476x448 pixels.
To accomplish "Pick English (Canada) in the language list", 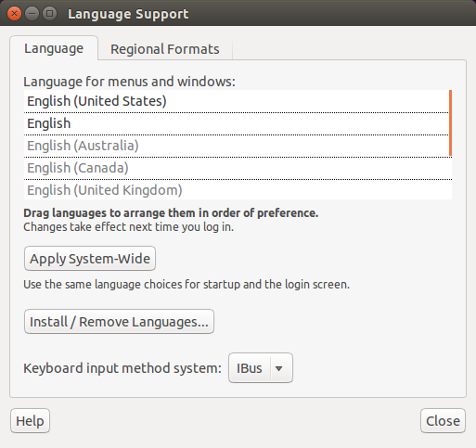I will (x=238, y=168).
